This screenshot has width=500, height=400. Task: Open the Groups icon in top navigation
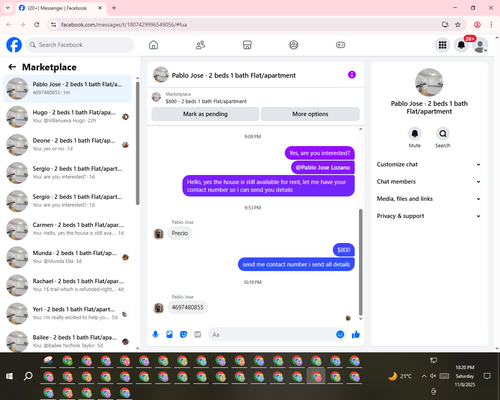tap(294, 45)
